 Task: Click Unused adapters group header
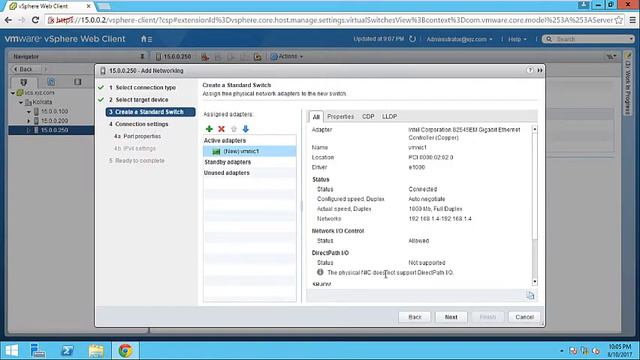coord(250,173)
